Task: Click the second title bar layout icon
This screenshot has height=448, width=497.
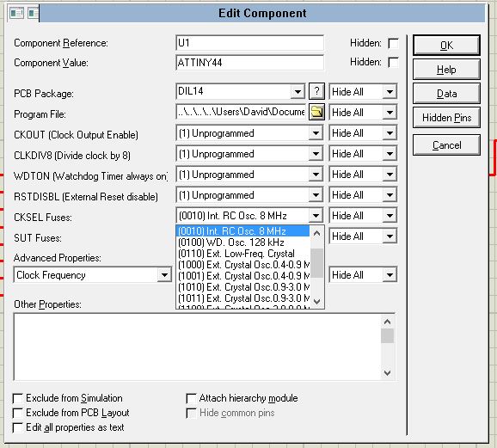Action: [x=33, y=13]
